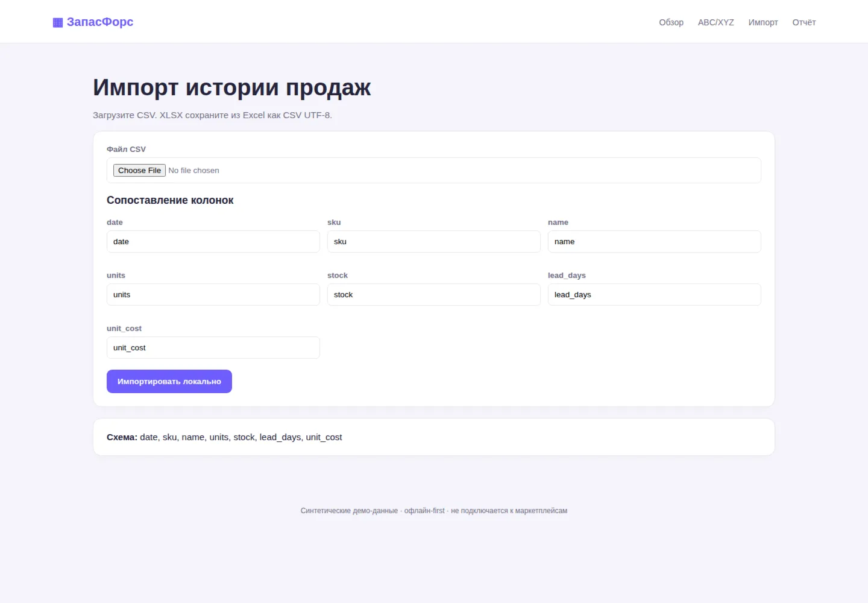Click the stock mapping input box
The image size is (868, 603).
434,295
